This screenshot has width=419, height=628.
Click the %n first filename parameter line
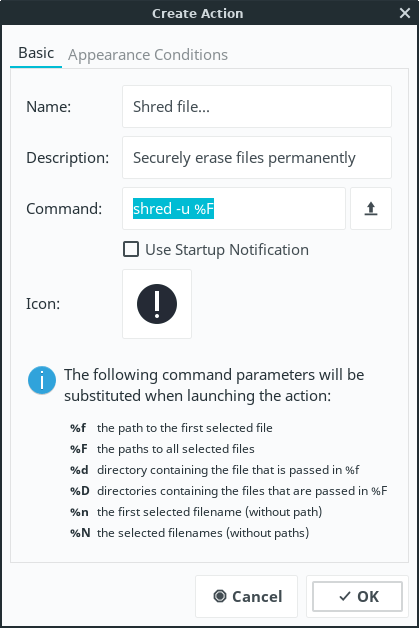196,512
